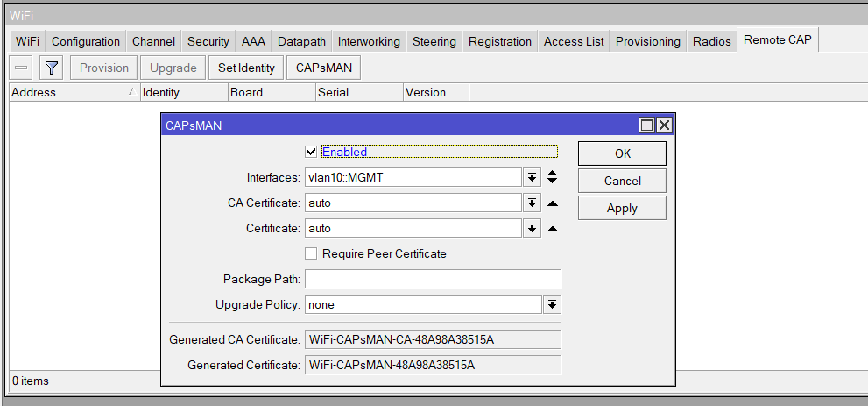Image resolution: width=868 pixels, height=406 pixels.
Task: Click the Interfaces field vlan10::MGMT
Action: tap(413, 177)
